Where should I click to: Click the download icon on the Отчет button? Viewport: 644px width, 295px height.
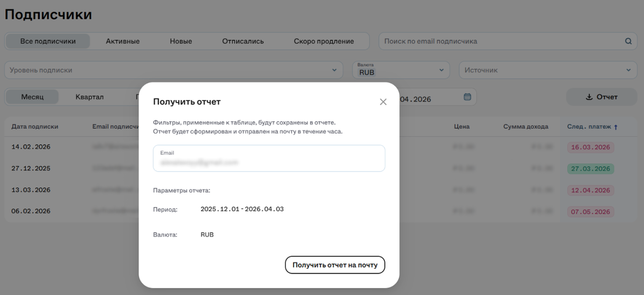(x=589, y=97)
